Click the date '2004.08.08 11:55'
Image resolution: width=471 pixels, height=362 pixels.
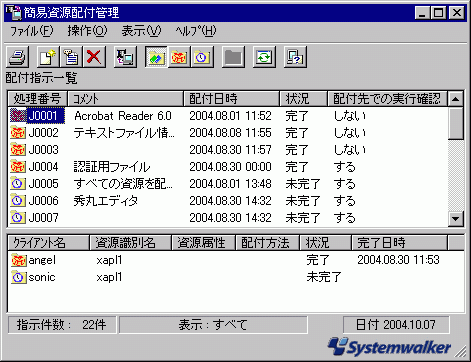230,133
